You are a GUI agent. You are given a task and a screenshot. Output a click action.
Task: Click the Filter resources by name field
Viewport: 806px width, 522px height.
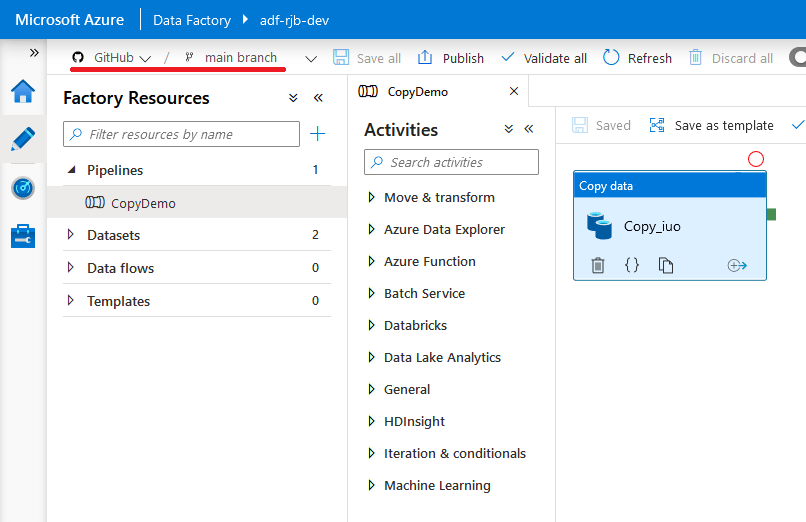(x=181, y=134)
